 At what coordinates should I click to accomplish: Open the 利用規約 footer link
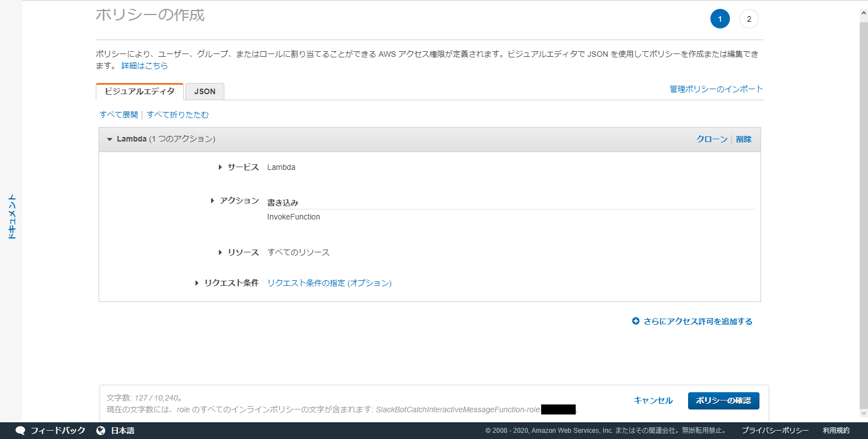pos(836,431)
